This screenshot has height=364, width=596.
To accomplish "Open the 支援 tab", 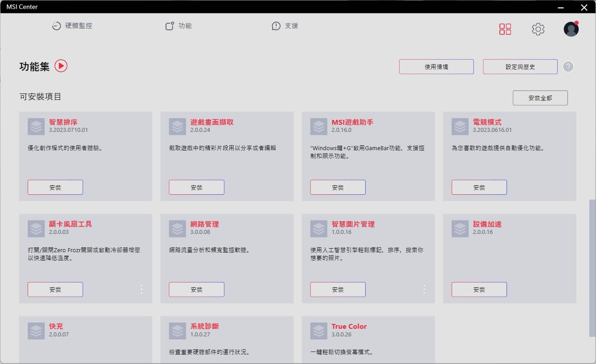I will [285, 26].
